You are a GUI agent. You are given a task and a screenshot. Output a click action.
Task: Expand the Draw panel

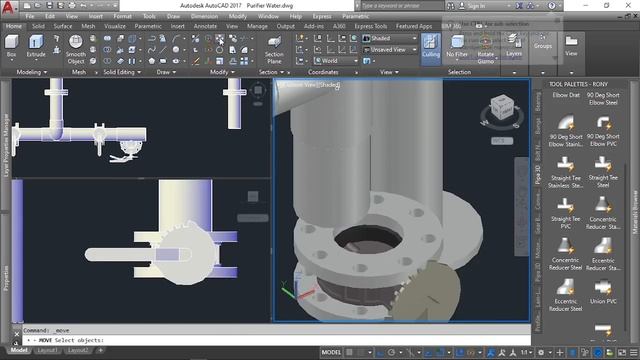166,72
